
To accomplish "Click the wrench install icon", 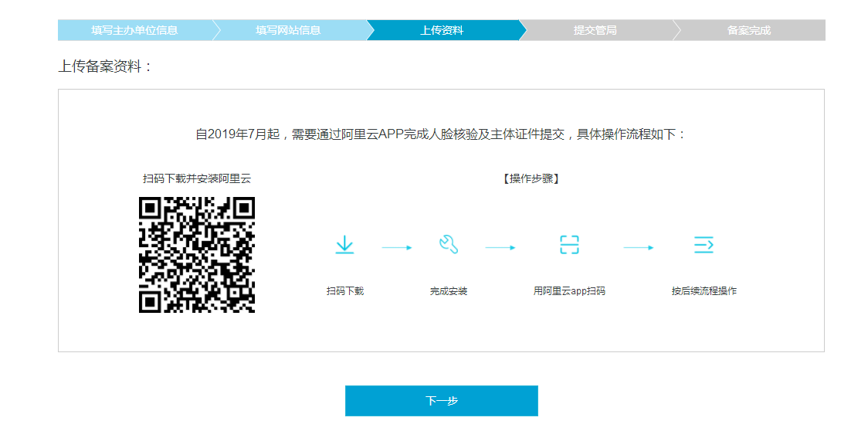I will click(x=449, y=244).
